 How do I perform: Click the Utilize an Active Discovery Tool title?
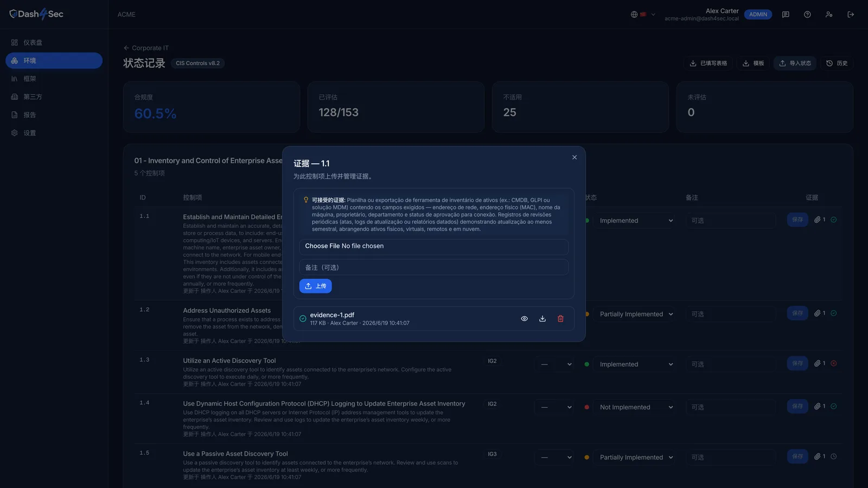pyautogui.click(x=229, y=361)
